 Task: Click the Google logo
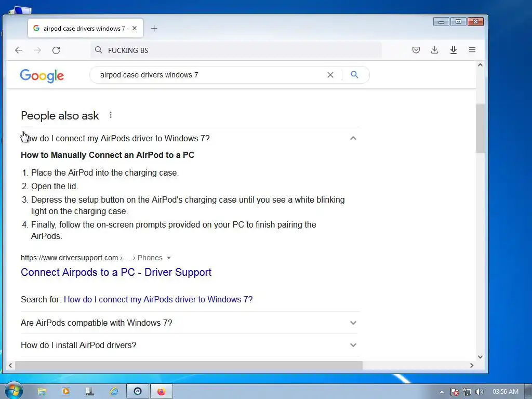click(x=42, y=76)
